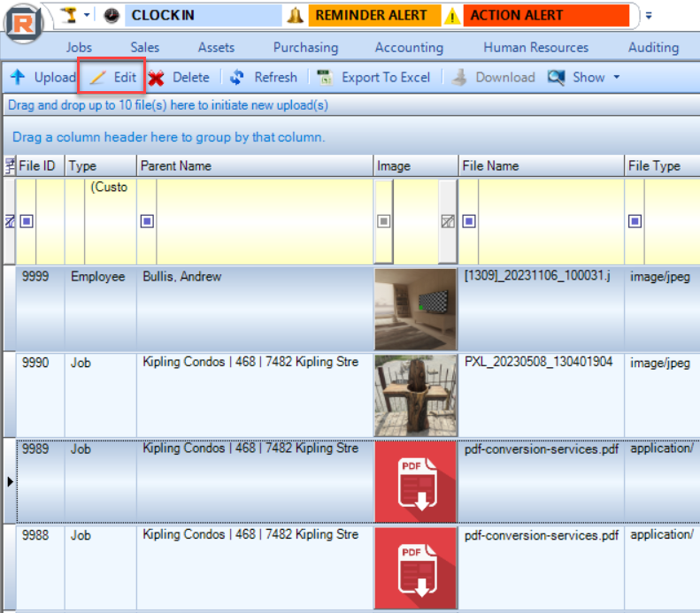Click the Refresh toolbar label
This screenshot has height=613, width=700.
tap(275, 77)
